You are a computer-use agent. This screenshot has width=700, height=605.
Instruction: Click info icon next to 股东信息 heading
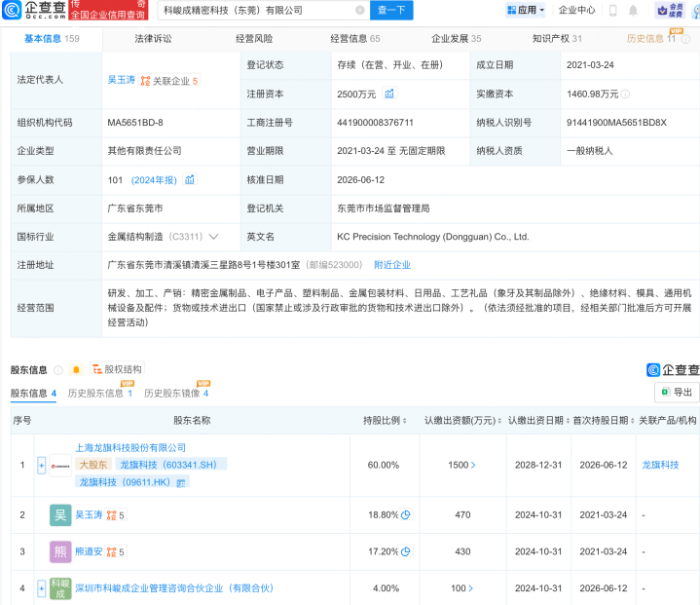point(58,370)
